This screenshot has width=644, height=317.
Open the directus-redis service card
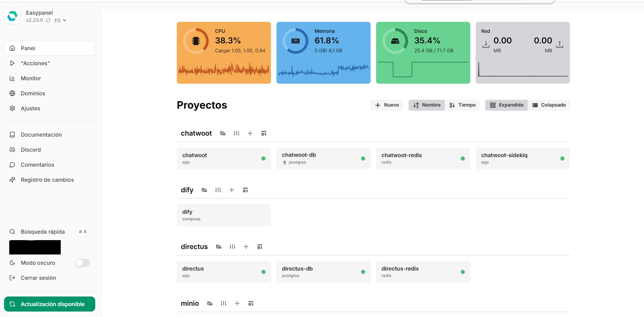[x=423, y=272]
